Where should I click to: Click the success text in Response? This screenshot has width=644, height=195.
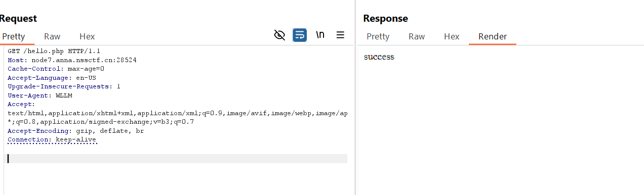click(379, 57)
